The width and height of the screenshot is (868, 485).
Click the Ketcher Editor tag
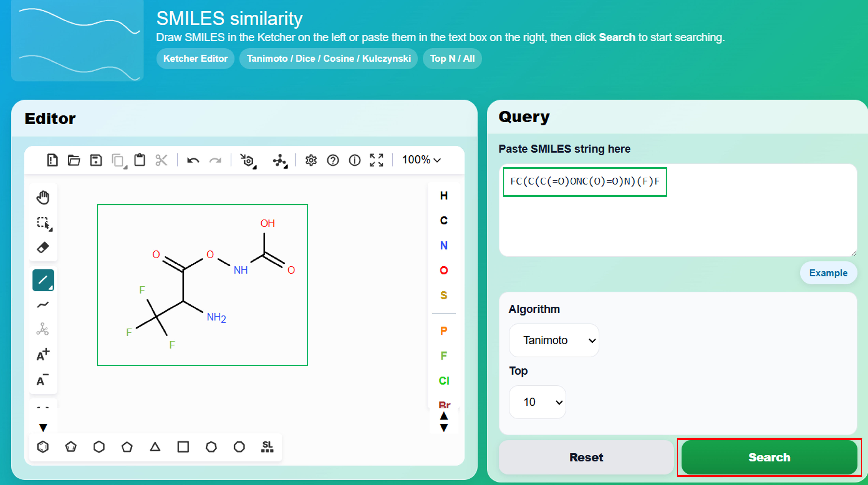(195, 59)
